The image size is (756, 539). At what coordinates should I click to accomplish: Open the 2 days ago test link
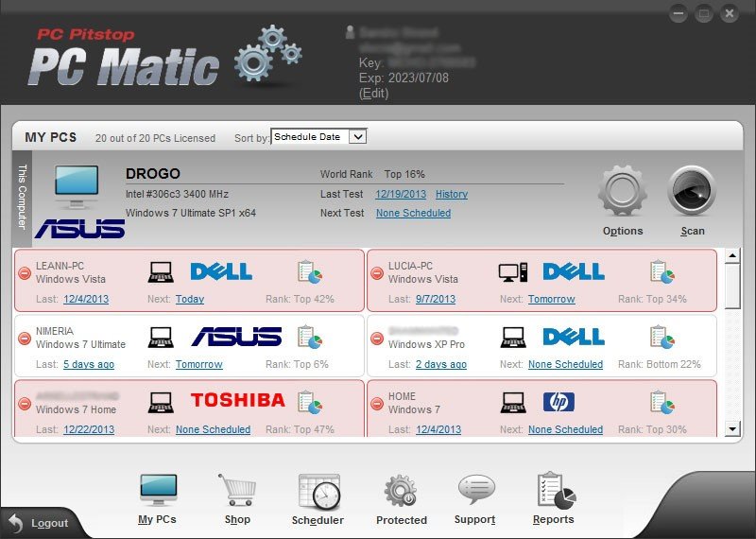[x=441, y=364]
